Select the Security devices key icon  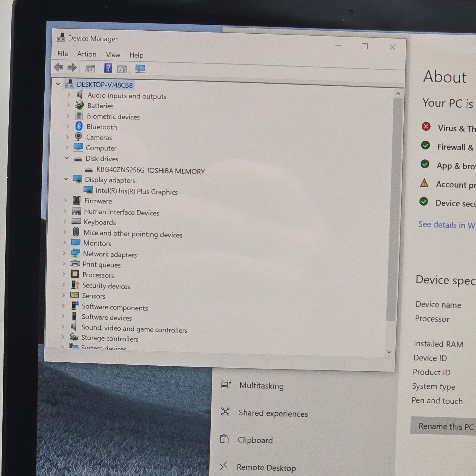(75, 285)
